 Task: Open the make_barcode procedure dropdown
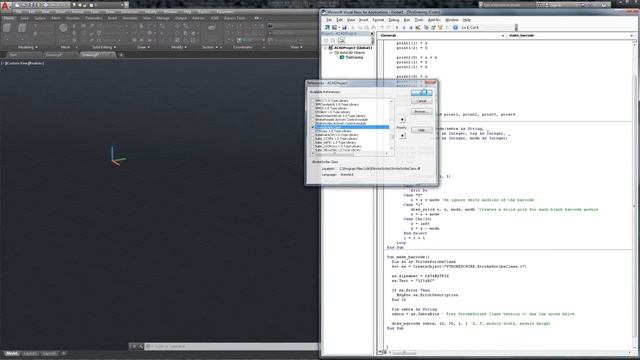tap(631, 36)
